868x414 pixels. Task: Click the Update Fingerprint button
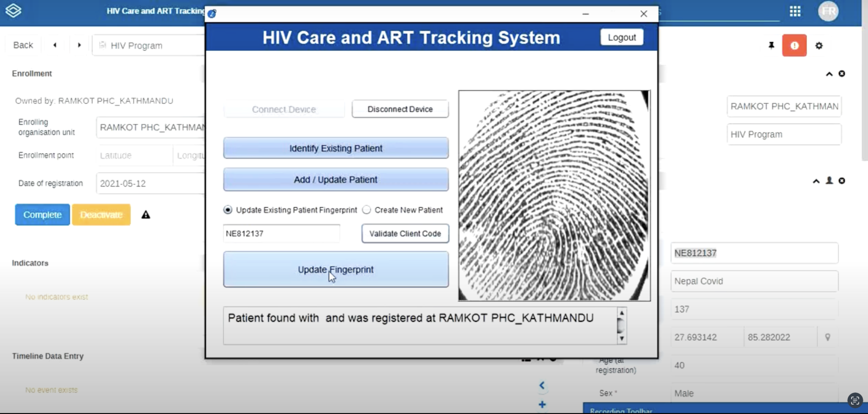tap(335, 269)
